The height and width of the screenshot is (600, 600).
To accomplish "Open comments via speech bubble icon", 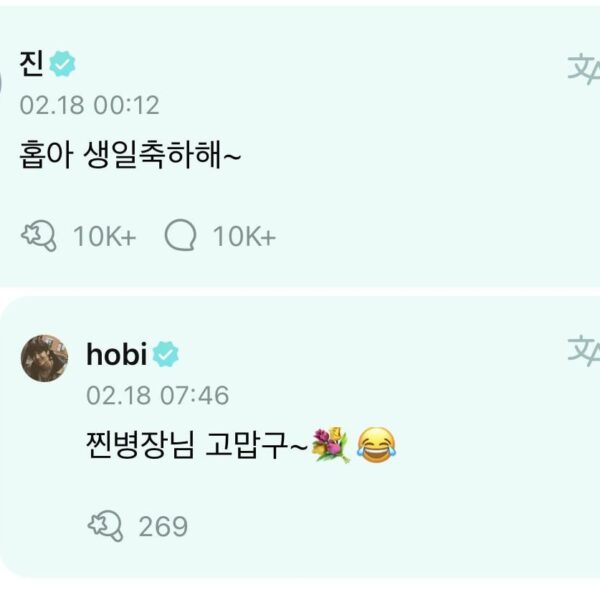I will [x=178, y=236].
